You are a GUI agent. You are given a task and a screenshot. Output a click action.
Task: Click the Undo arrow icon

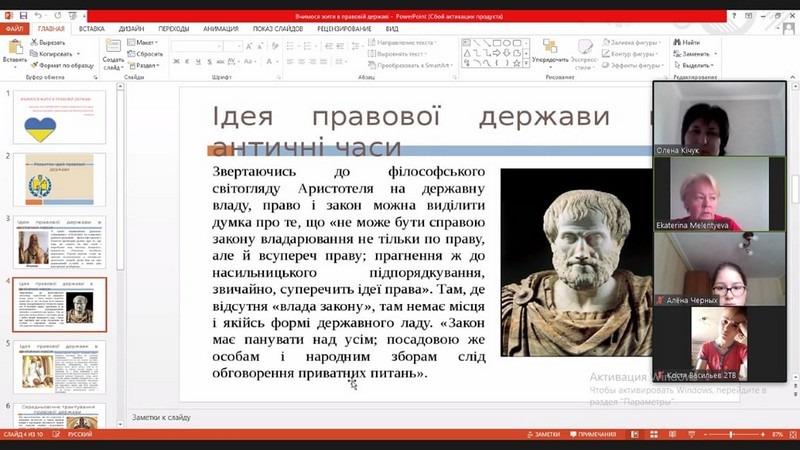click(x=38, y=16)
